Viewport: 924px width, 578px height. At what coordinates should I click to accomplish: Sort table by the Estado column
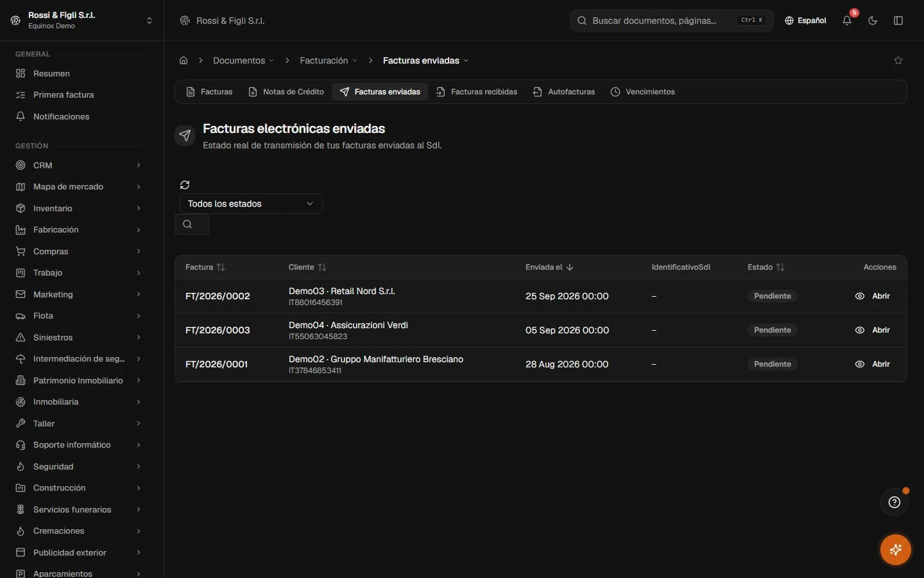(x=766, y=267)
